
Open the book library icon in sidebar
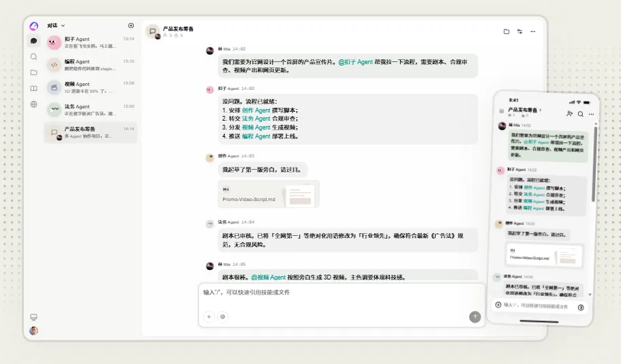point(33,89)
